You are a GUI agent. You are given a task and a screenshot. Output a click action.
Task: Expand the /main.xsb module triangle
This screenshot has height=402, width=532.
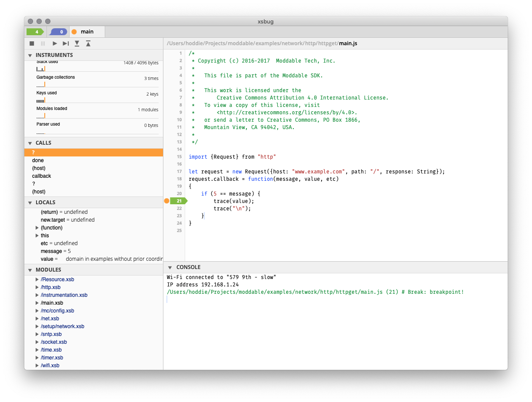37,303
